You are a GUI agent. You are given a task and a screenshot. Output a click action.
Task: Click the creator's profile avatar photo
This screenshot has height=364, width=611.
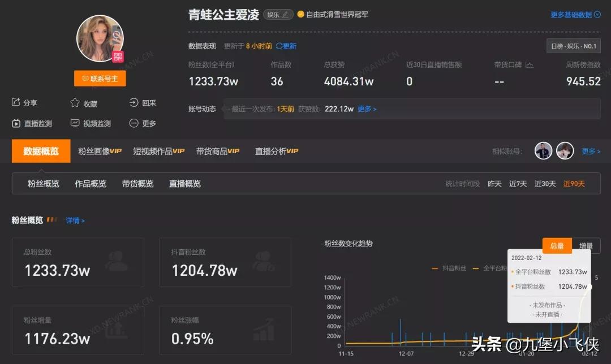pos(100,38)
